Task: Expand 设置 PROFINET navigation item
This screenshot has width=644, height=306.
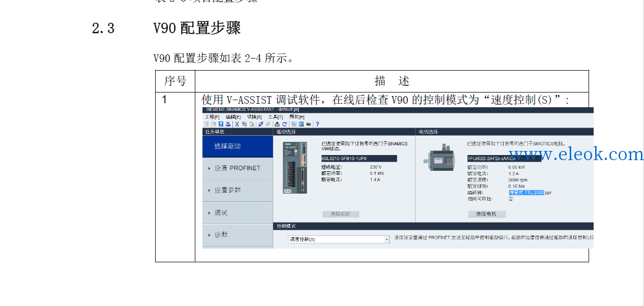Action: tap(238, 168)
